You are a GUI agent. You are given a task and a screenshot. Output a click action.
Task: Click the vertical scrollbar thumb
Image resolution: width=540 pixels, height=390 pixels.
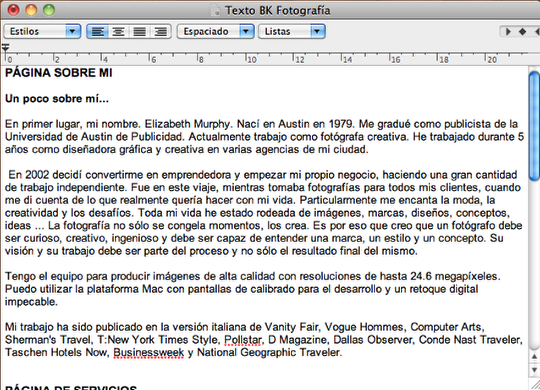(534, 126)
